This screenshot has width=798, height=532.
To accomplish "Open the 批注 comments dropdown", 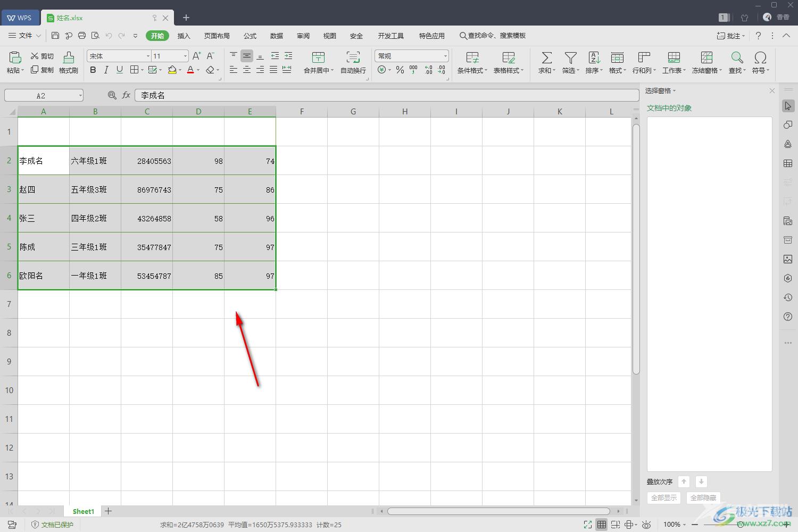I will point(731,36).
